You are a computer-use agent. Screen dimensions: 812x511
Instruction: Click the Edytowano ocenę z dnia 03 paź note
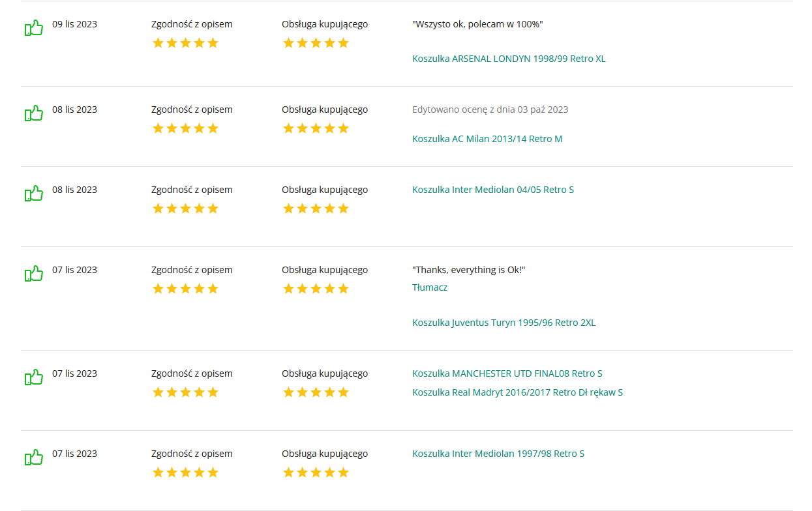(x=490, y=109)
